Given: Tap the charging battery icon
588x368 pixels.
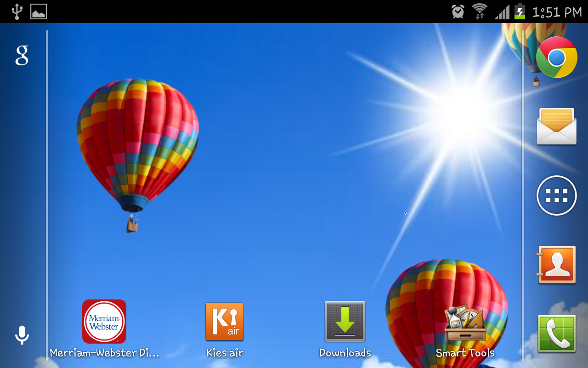Looking at the screenshot, I should coord(520,11).
